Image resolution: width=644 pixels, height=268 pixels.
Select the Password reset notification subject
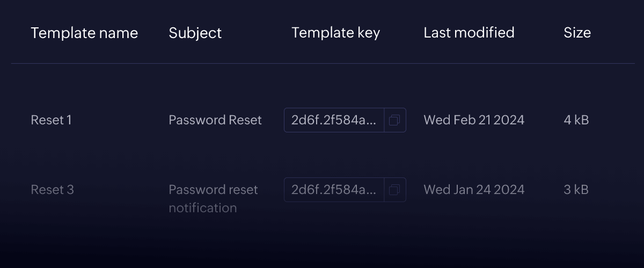click(x=213, y=198)
